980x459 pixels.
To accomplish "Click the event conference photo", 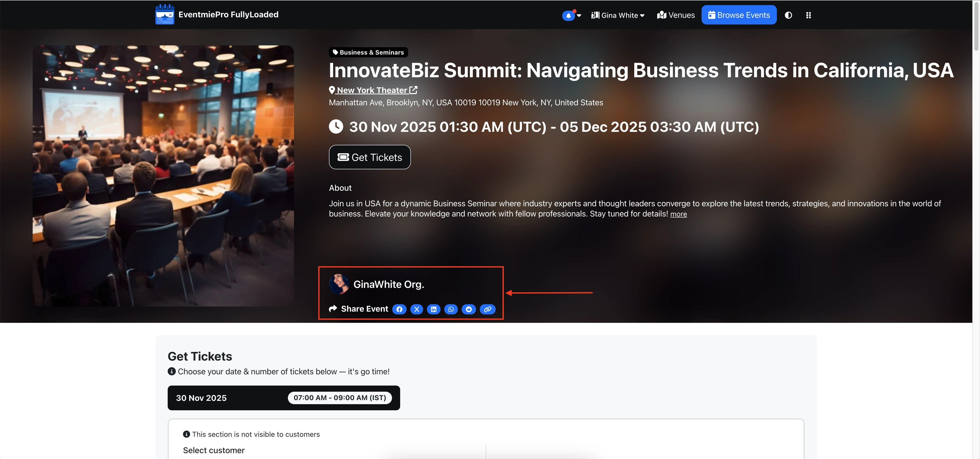I will pyautogui.click(x=163, y=176).
